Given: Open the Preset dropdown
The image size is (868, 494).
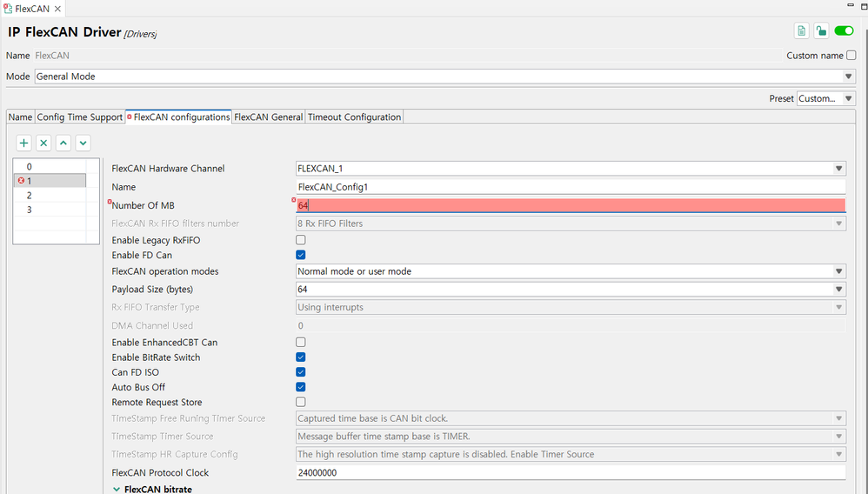Looking at the screenshot, I should pos(848,99).
